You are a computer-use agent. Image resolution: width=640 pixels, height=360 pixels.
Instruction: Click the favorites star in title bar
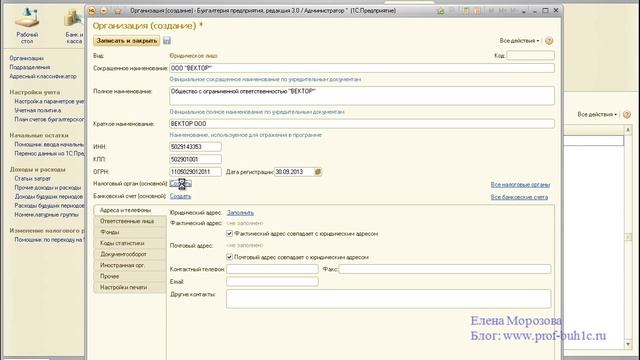tap(118, 11)
